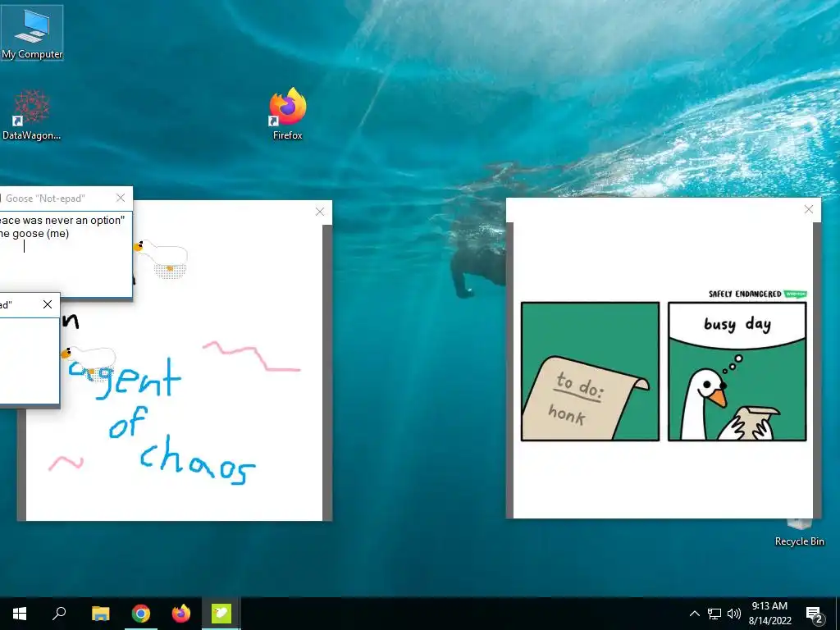Select the goose beside the Not-epad window
This screenshot has height=630, width=840.
pyautogui.click(x=162, y=258)
